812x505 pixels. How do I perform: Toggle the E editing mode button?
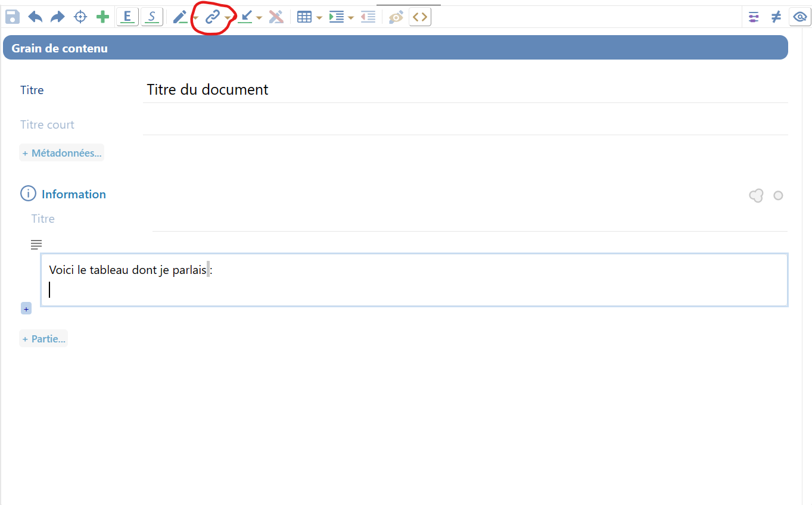pos(127,17)
